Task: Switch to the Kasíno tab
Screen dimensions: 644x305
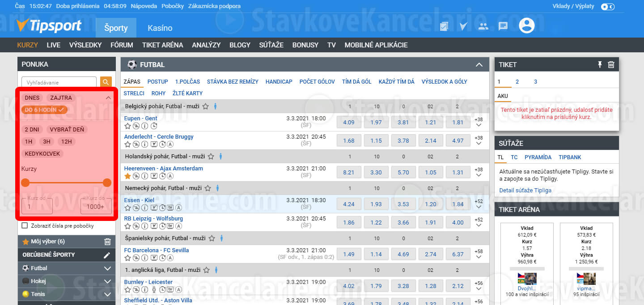Action: click(160, 28)
